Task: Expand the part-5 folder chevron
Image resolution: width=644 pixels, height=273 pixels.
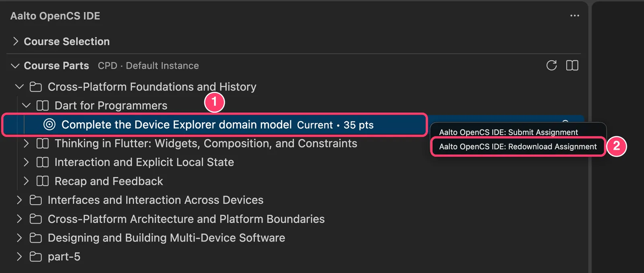Action: click(x=19, y=257)
